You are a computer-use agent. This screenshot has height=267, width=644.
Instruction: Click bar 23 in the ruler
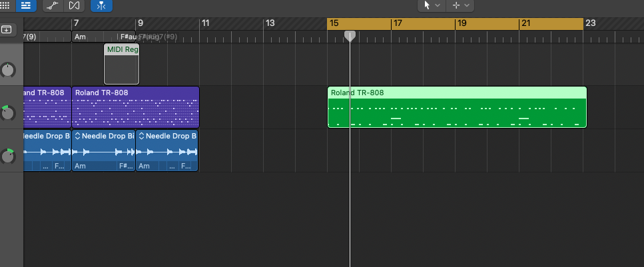tap(590, 23)
